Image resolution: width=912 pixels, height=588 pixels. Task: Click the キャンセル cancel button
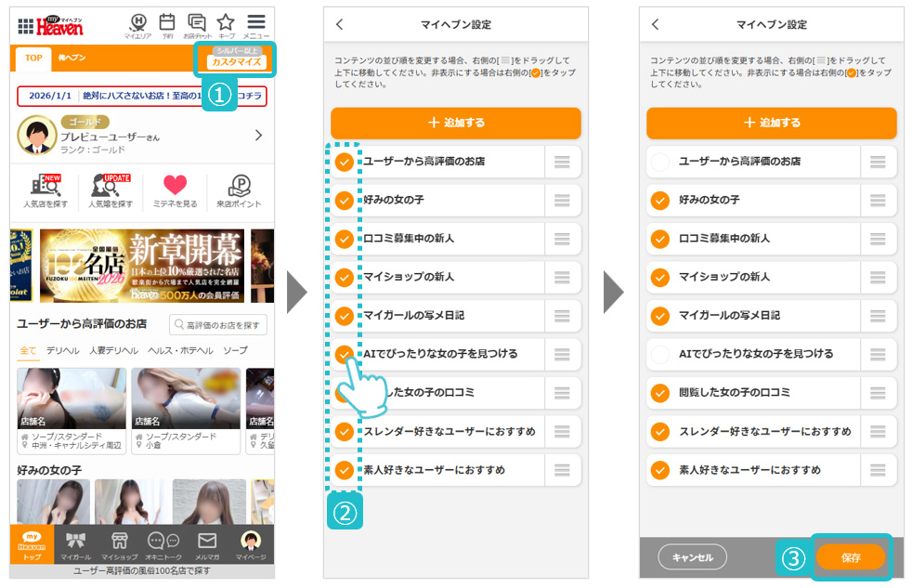pos(692,557)
